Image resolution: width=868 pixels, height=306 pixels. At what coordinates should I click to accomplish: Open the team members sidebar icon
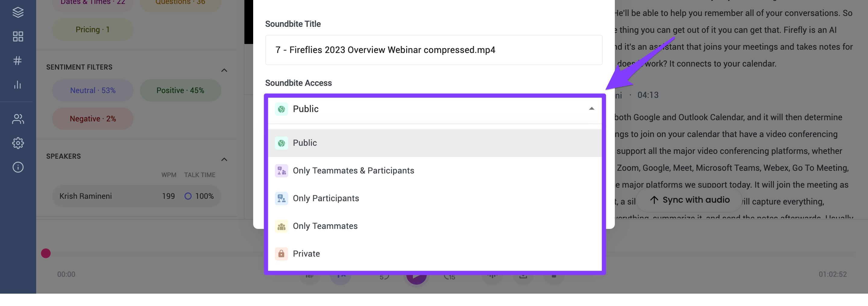tap(18, 119)
